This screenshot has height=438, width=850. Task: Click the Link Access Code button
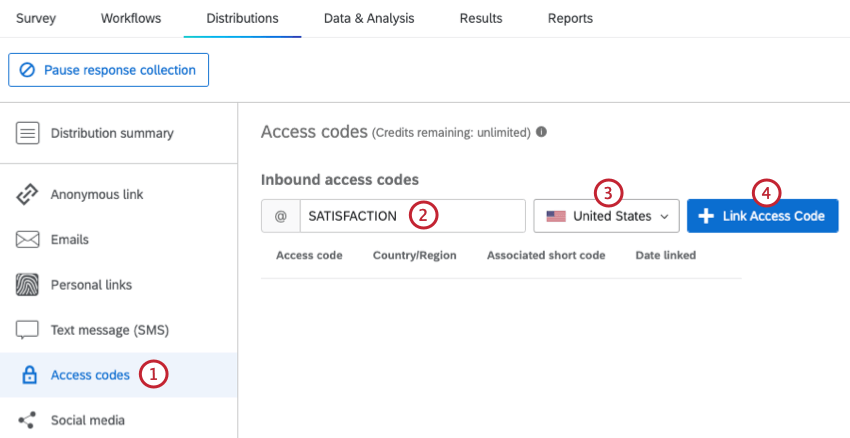pyautogui.click(x=762, y=216)
